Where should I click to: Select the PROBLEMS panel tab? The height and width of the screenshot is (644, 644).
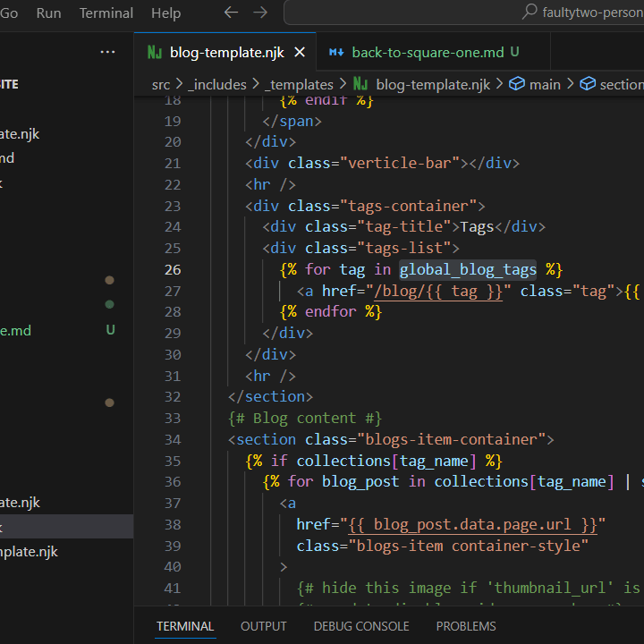[466, 626]
